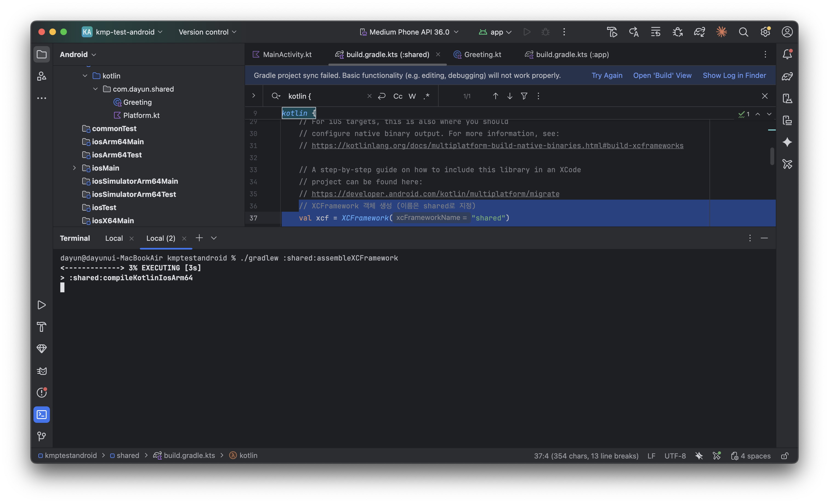Click Sync Project with Gradle Files icon
The width and height of the screenshot is (829, 504).
coord(699,32)
